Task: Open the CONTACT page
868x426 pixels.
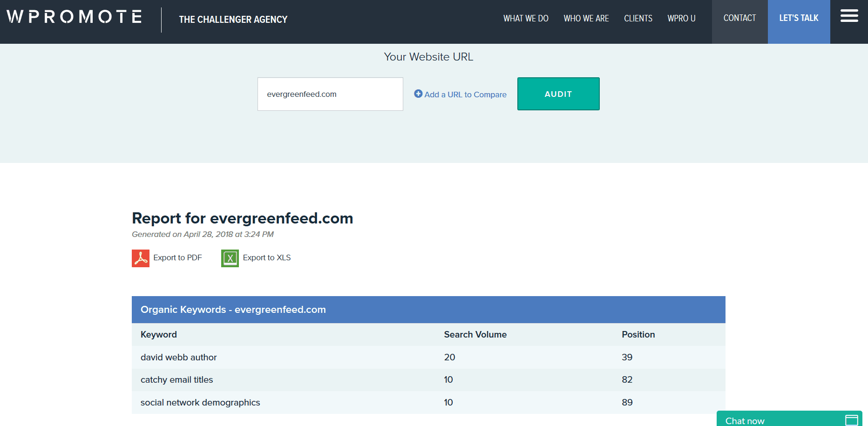Action: pos(739,22)
